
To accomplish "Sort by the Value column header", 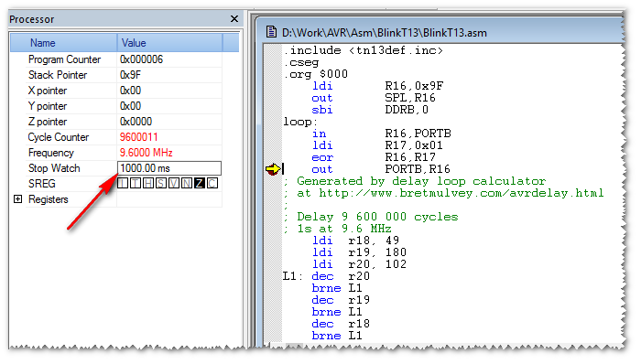I will 169,43.
